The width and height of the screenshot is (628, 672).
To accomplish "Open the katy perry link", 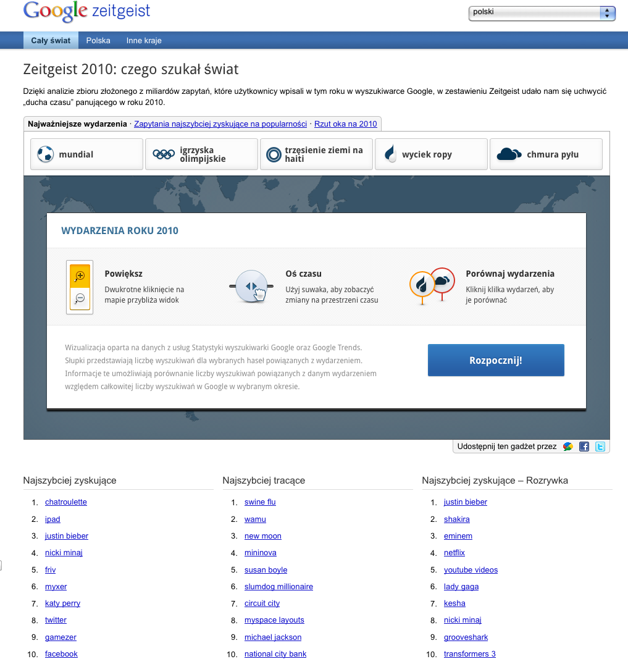I will click(x=62, y=603).
